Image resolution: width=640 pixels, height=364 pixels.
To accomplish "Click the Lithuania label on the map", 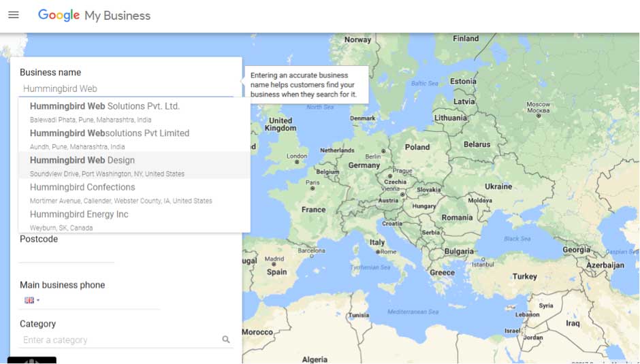I will click(450, 118).
